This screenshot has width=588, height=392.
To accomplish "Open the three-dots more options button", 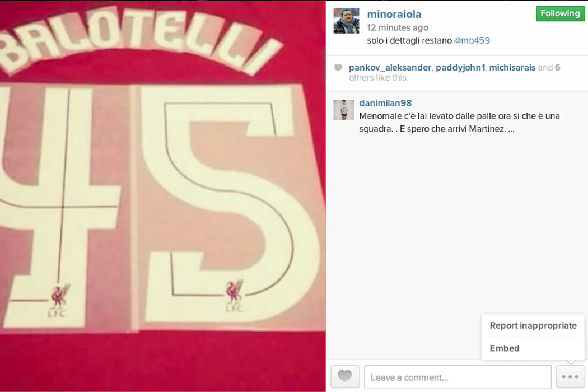I will [x=570, y=377].
